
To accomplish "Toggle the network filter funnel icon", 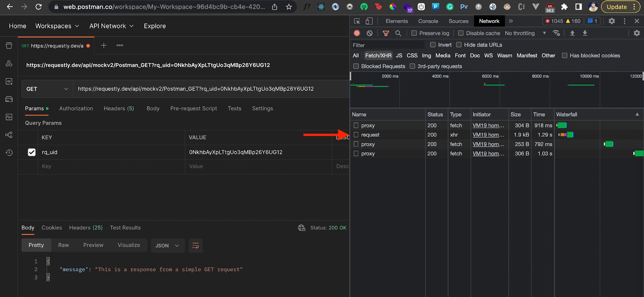I will pos(386,33).
